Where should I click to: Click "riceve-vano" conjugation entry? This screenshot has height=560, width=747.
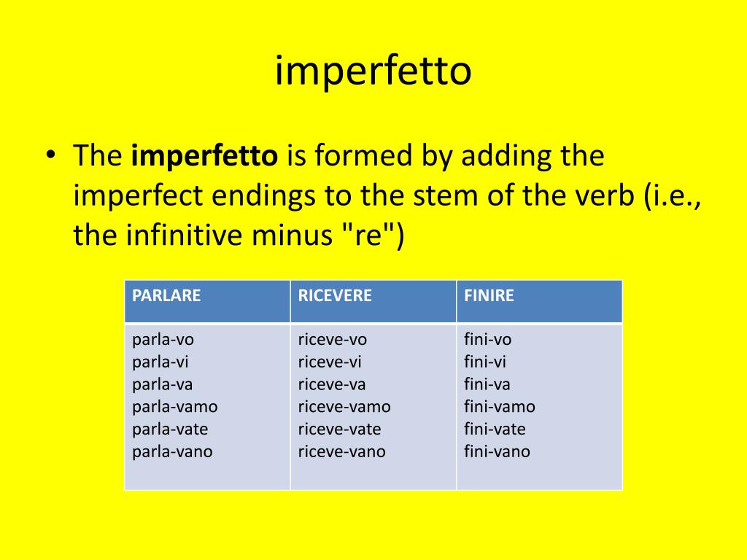pyautogui.click(x=342, y=451)
